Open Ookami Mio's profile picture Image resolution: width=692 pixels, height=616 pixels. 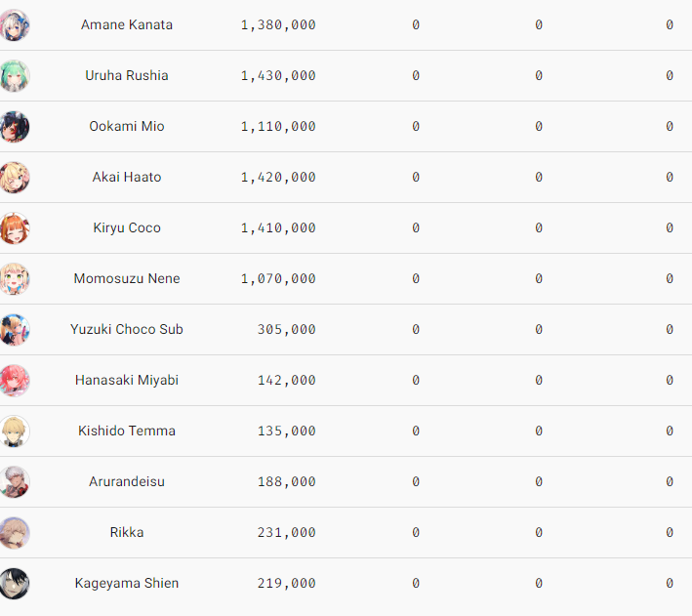tap(15, 127)
